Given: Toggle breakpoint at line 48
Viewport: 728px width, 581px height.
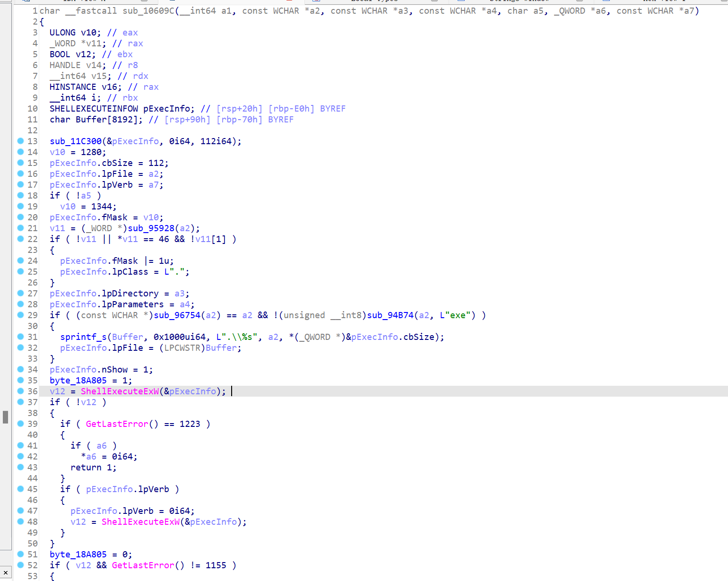Looking at the screenshot, I should pyautogui.click(x=20, y=521).
